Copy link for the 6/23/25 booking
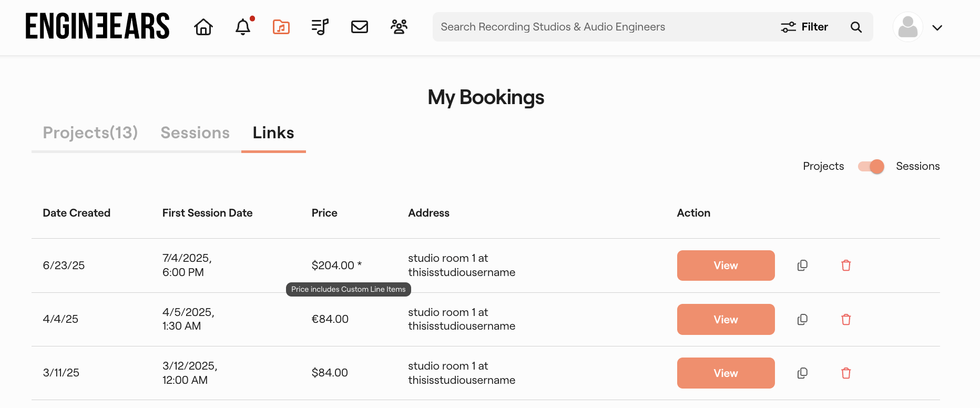 pos(802,266)
